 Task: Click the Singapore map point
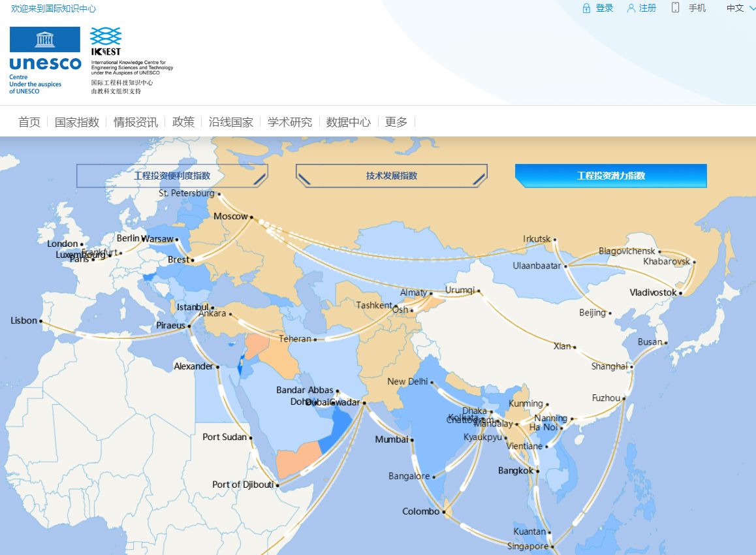coord(552,547)
